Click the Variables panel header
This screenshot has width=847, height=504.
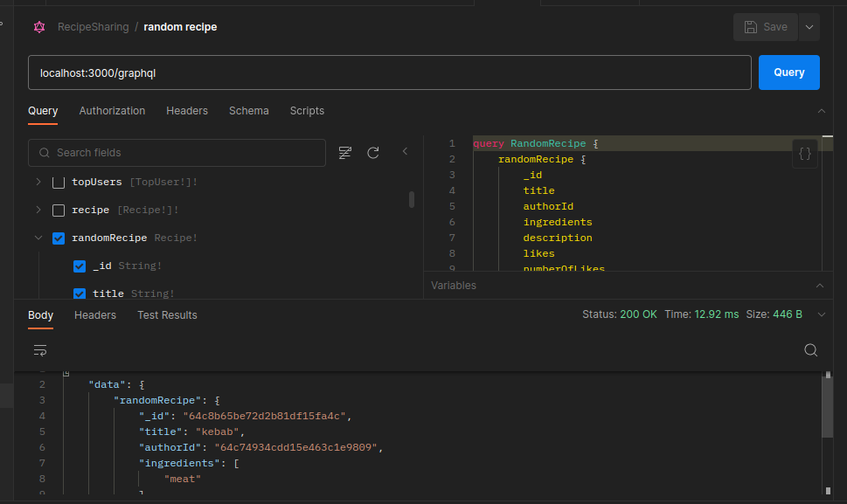click(628, 286)
